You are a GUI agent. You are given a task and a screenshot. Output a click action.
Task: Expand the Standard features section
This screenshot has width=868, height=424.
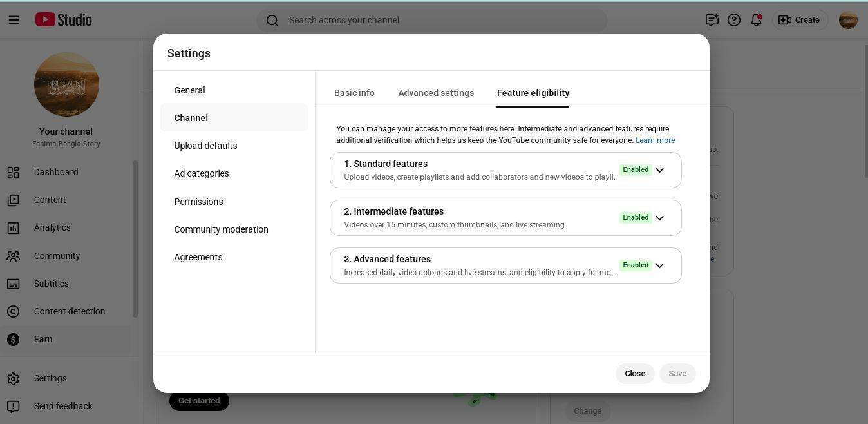coord(659,170)
